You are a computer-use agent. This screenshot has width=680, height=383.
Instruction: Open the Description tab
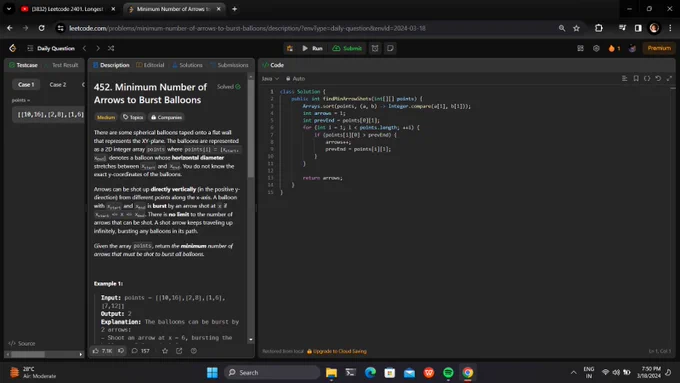coord(111,65)
